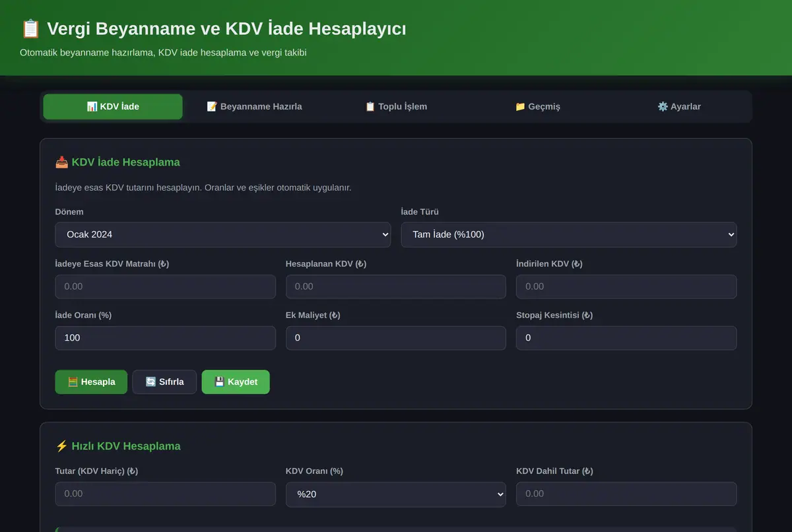Expand the Dönem dropdown showing Ocak 2024
792x532 pixels.
pyautogui.click(x=223, y=234)
